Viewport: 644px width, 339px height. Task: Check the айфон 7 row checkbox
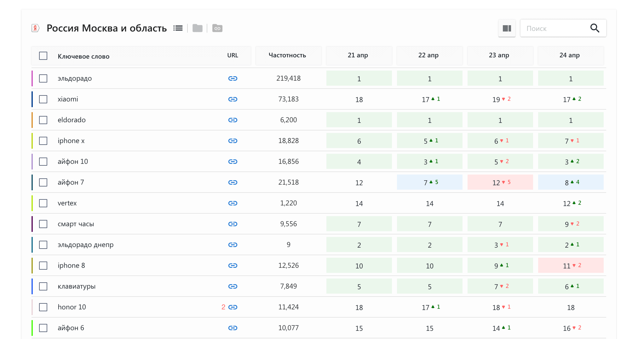point(43,182)
